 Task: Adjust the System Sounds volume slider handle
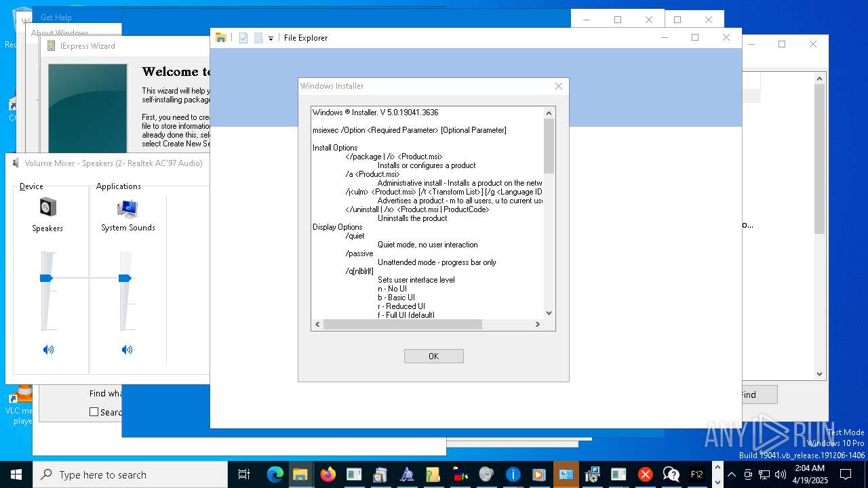tap(125, 278)
